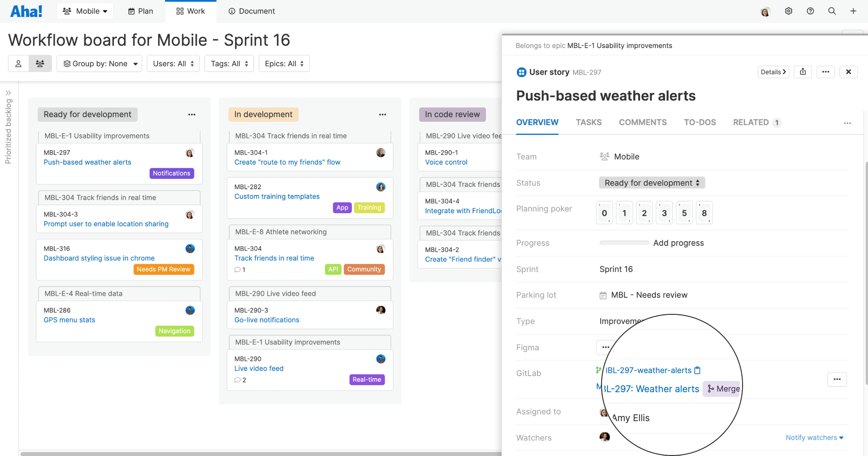This screenshot has height=456, width=868.
Task: Open the more options ellipsis on Ready for development
Action: [x=192, y=115]
